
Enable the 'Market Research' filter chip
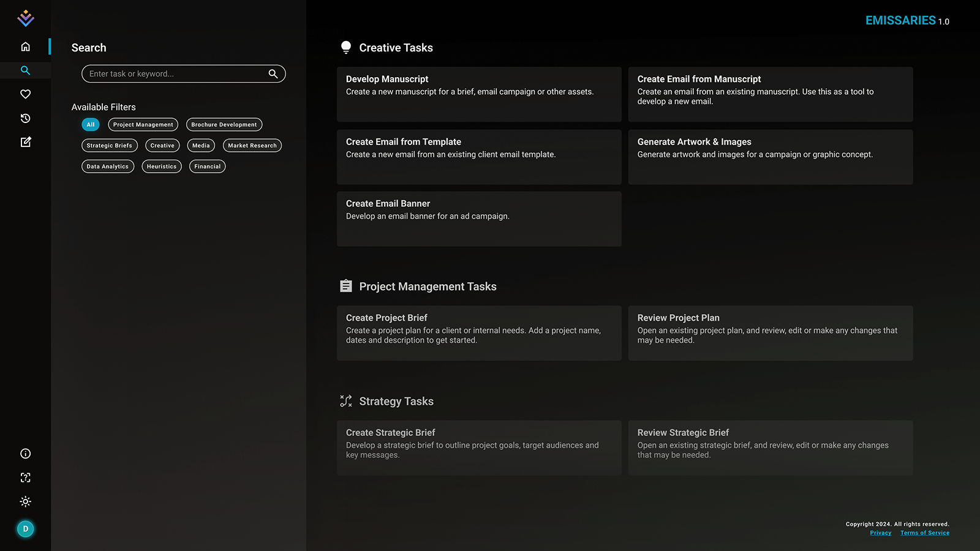pos(252,146)
